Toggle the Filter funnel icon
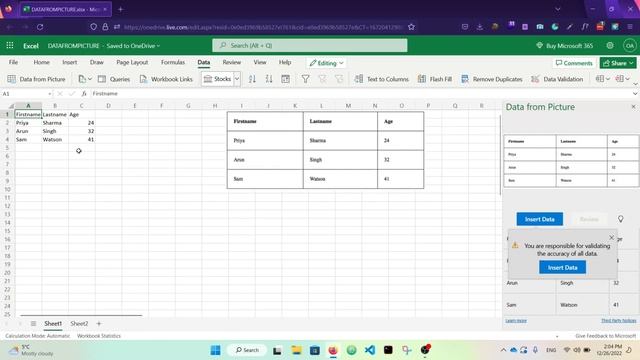The width and height of the screenshot is (640, 360). click(x=305, y=79)
